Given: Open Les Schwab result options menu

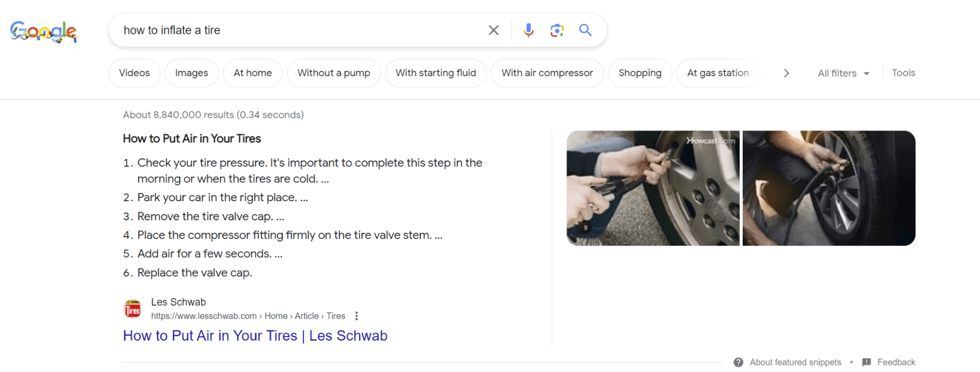Looking at the screenshot, I should pyautogui.click(x=356, y=316).
